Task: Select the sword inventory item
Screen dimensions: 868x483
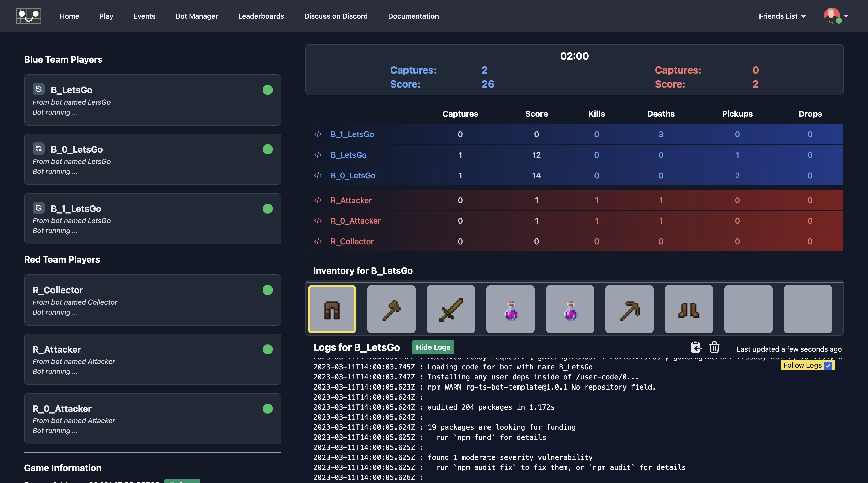Action: click(x=451, y=309)
